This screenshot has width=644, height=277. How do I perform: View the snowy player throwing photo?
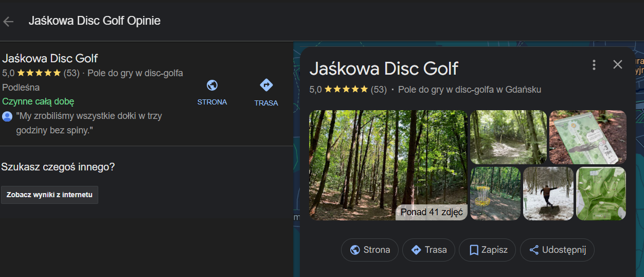pyautogui.click(x=548, y=194)
